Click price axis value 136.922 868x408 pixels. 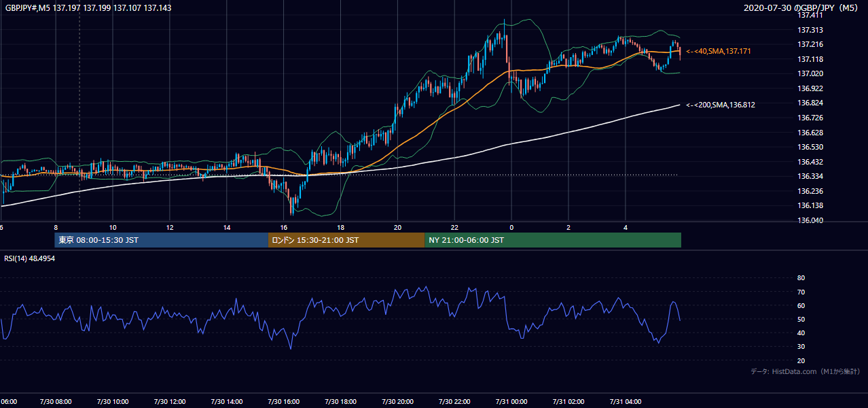point(810,88)
